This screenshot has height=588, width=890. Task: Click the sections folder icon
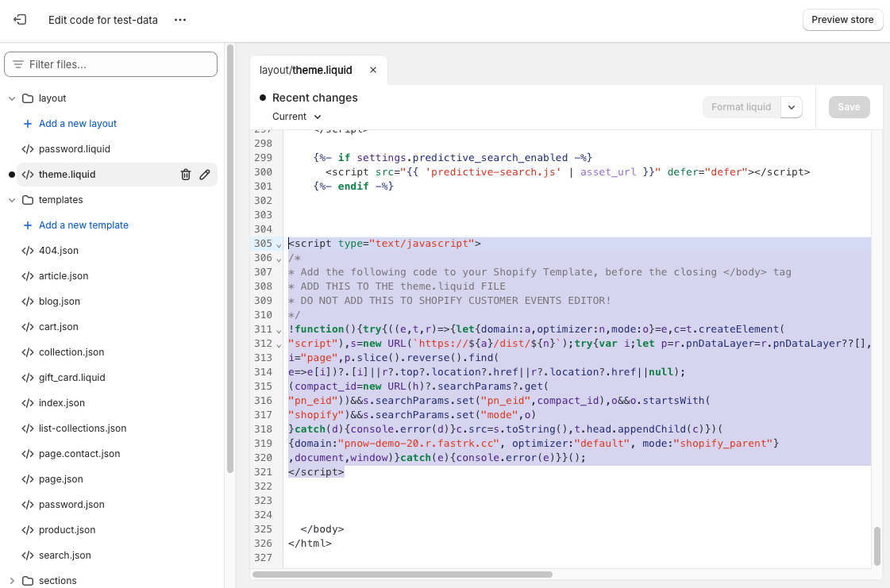coord(28,581)
